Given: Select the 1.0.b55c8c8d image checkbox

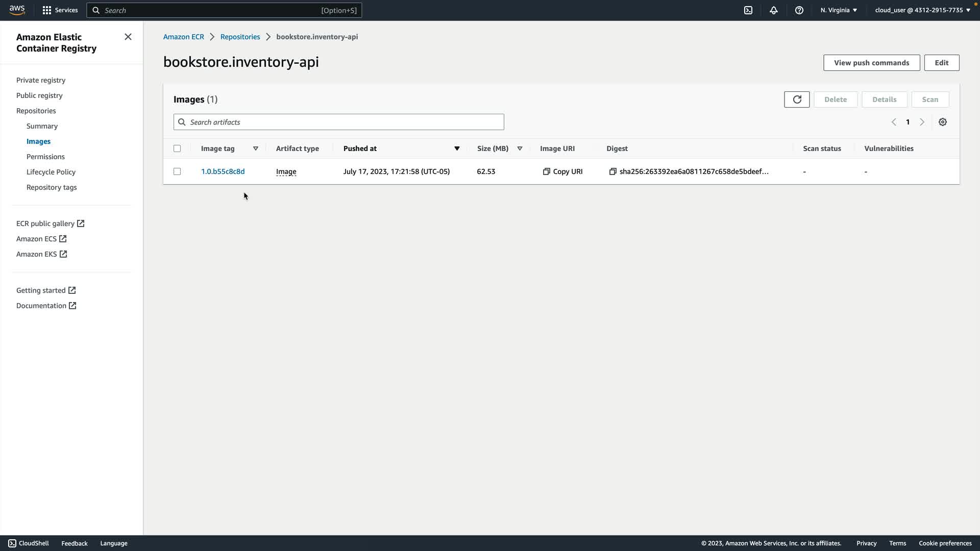Looking at the screenshot, I should tap(177, 171).
